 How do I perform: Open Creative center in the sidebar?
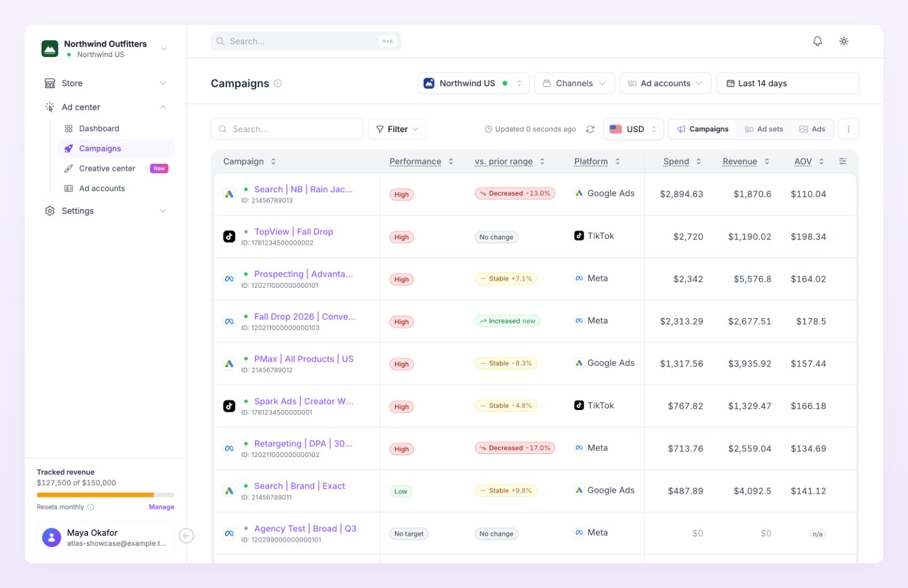click(x=116, y=168)
